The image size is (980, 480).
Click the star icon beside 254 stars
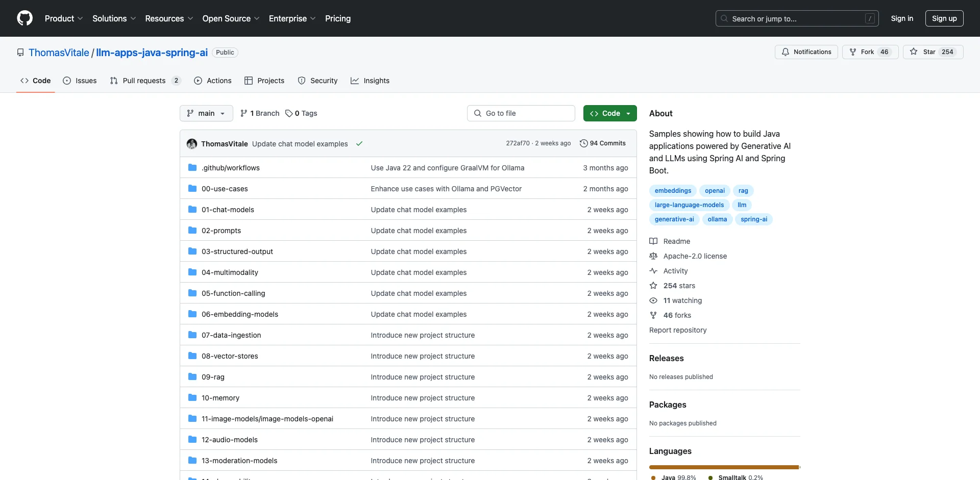click(653, 286)
